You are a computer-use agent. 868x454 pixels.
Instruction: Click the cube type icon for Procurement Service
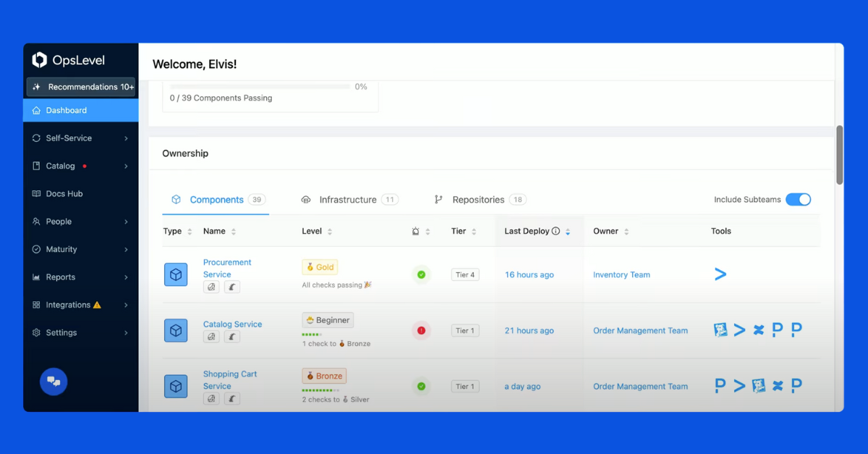[x=176, y=274]
